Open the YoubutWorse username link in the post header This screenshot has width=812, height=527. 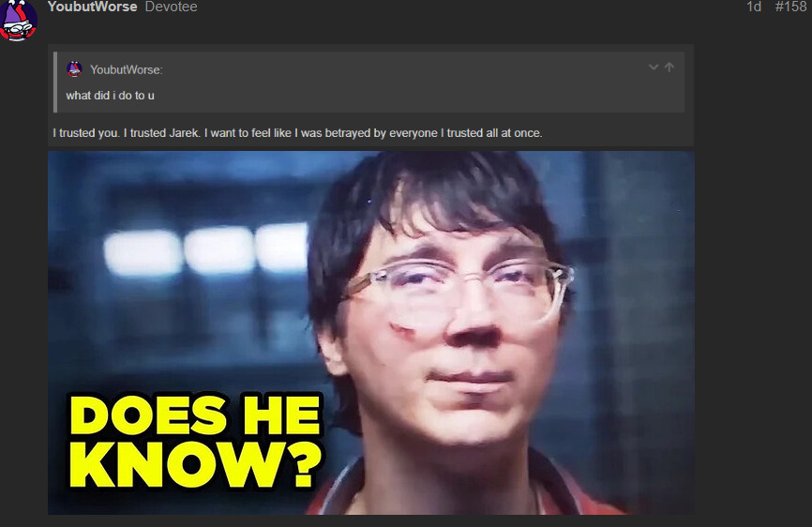click(x=92, y=7)
